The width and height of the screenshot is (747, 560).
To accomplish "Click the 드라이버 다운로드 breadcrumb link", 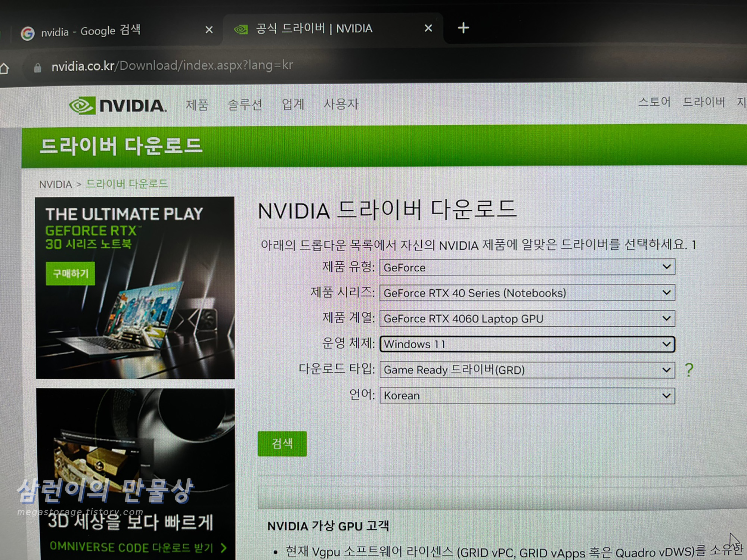I will coord(127,184).
